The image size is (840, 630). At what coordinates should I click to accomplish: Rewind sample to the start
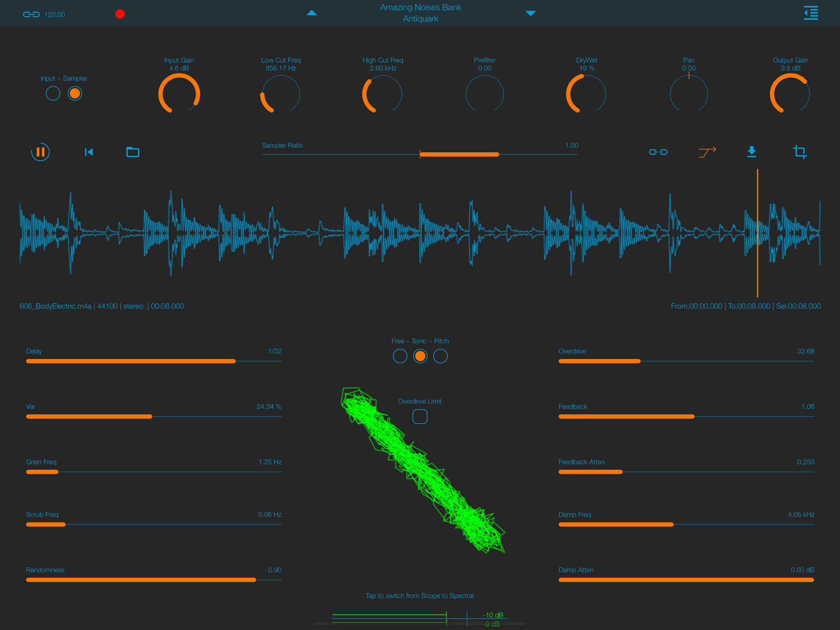pos(89,152)
